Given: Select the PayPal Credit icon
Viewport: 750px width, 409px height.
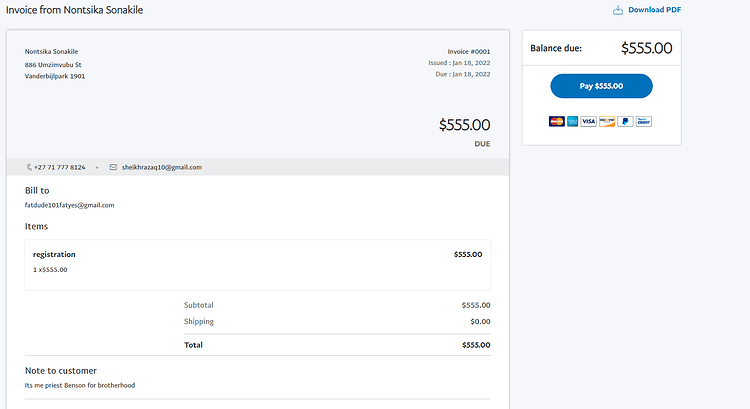Looking at the screenshot, I should 644,122.
